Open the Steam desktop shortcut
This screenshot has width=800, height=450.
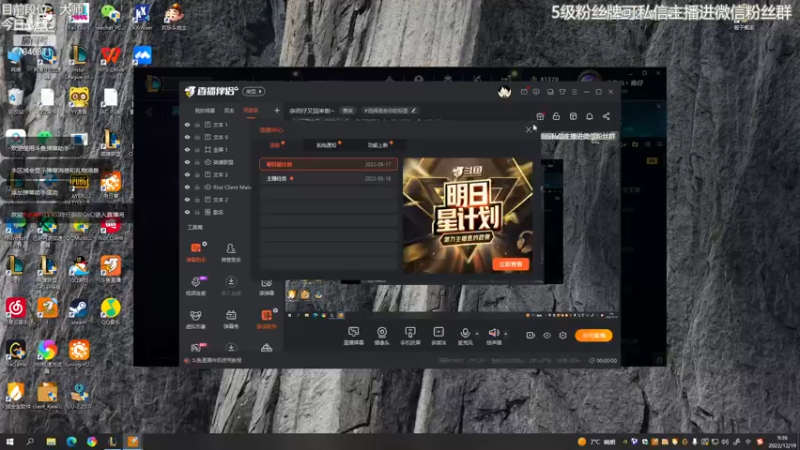[79, 311]
